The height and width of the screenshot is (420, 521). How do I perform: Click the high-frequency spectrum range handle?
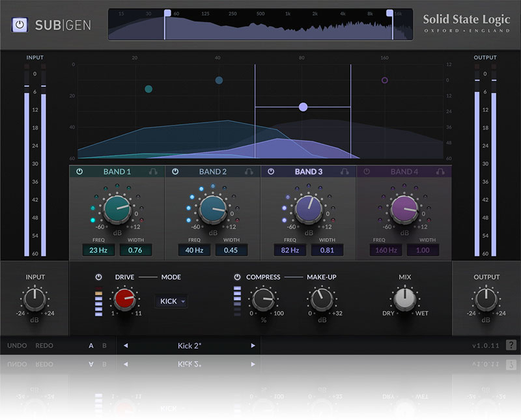point(389,13)
